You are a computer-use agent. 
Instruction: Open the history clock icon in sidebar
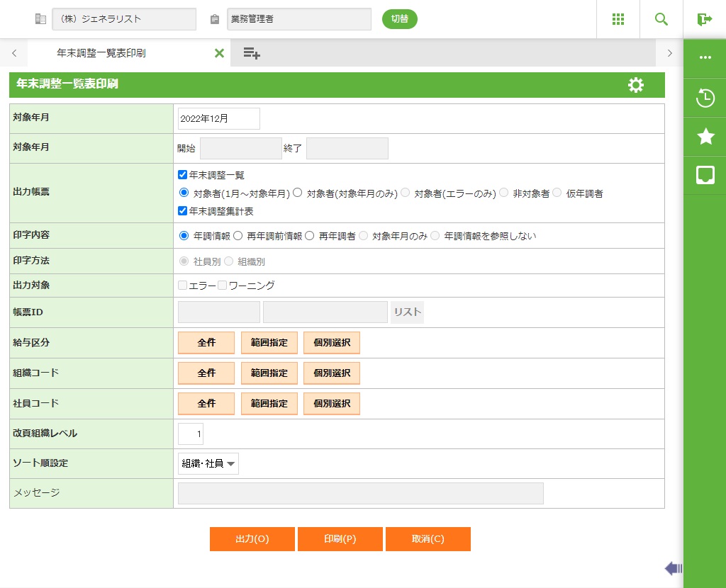[705, 98]
